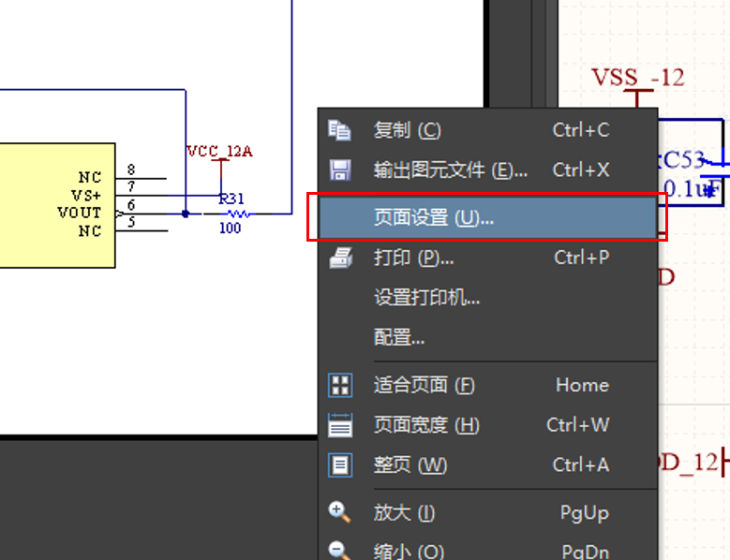Open 配置... configuration entry
The image size is (730, 560).
[x=488, y=337]
